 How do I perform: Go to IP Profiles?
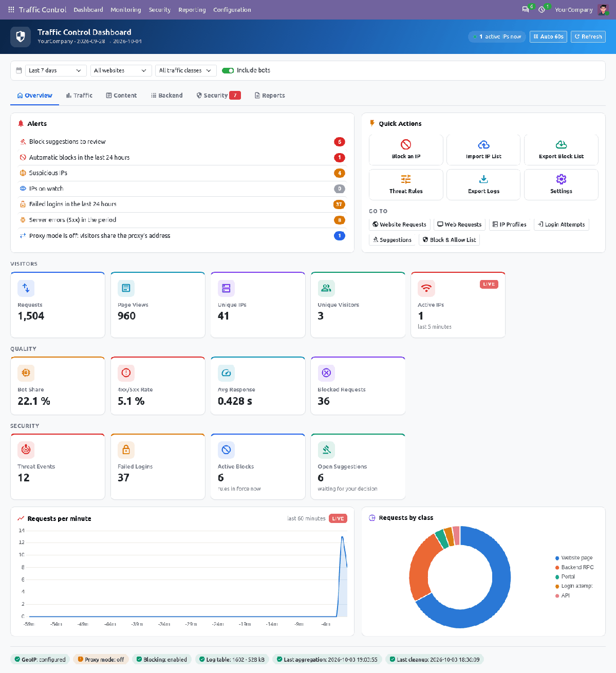tap(509, 225)
